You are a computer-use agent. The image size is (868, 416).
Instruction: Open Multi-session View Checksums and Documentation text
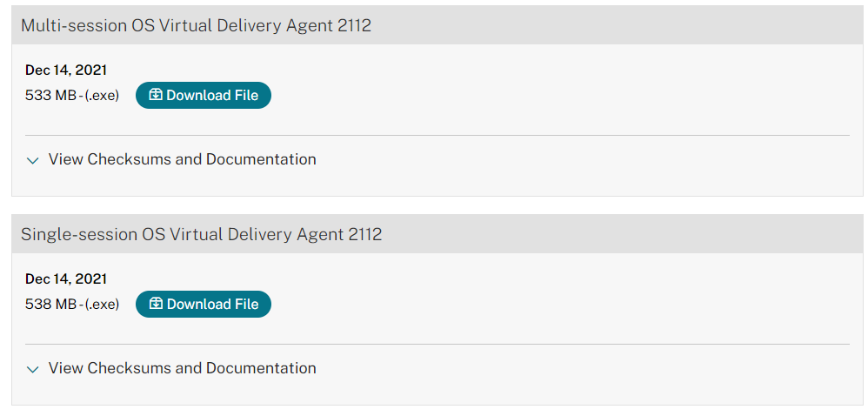click(x=183, y=159)
